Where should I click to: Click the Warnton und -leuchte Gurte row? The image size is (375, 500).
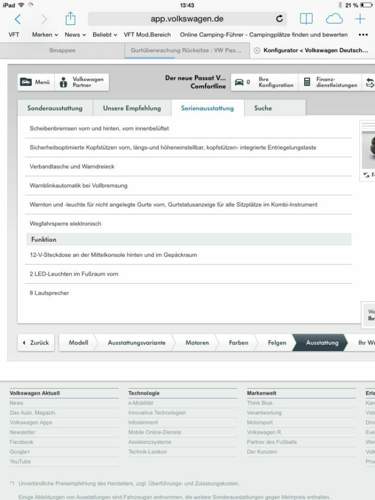[x=188, y=204]
